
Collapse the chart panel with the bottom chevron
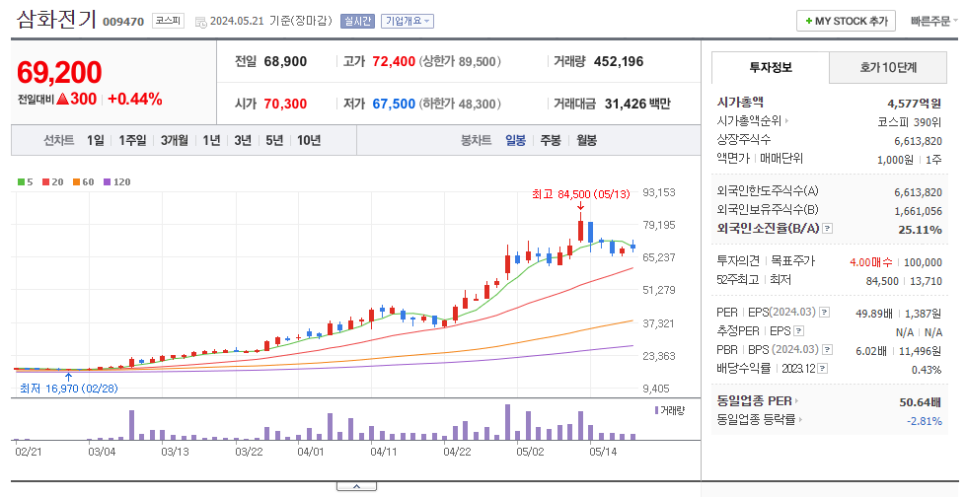tap(356, 486)
